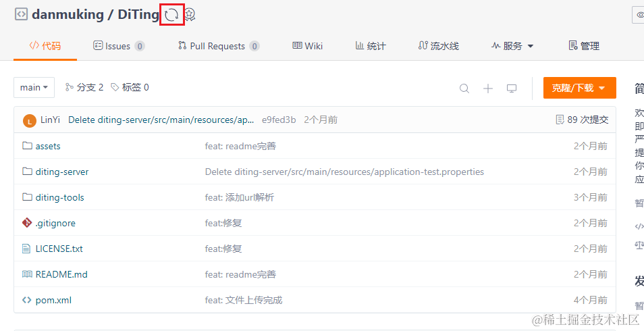Click the 3个月前 timestamp for diting-tools
Screen dimensions: 644x331
coord(591,197)
